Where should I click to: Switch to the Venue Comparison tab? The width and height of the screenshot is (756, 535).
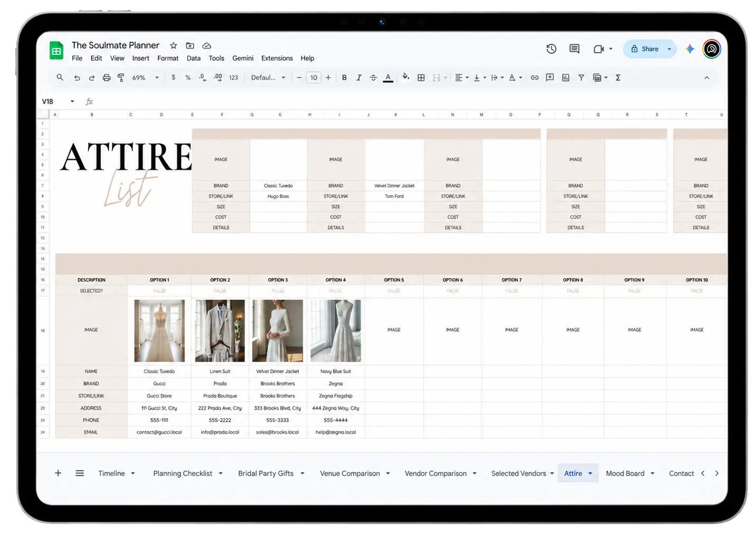[x=349, y=473]
